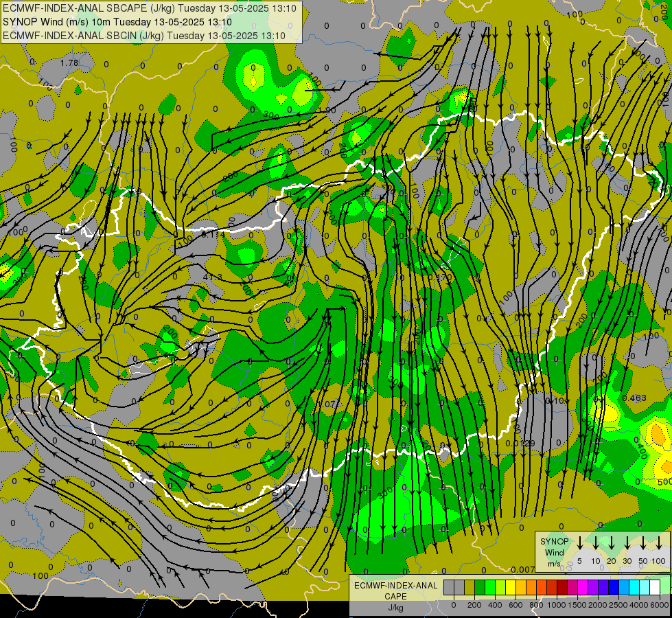The height and width of the screenshot is (618, 672).
Task: Select the dark maroon swatch in the CAPE colorbar
Action: pyautogui.click(x=562, y=587)
